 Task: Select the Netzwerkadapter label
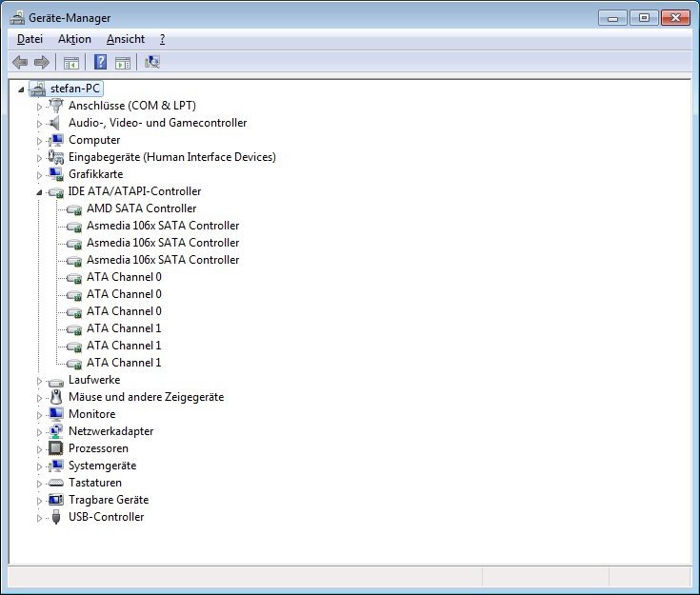pyautogui.click(x=111, y=431)
